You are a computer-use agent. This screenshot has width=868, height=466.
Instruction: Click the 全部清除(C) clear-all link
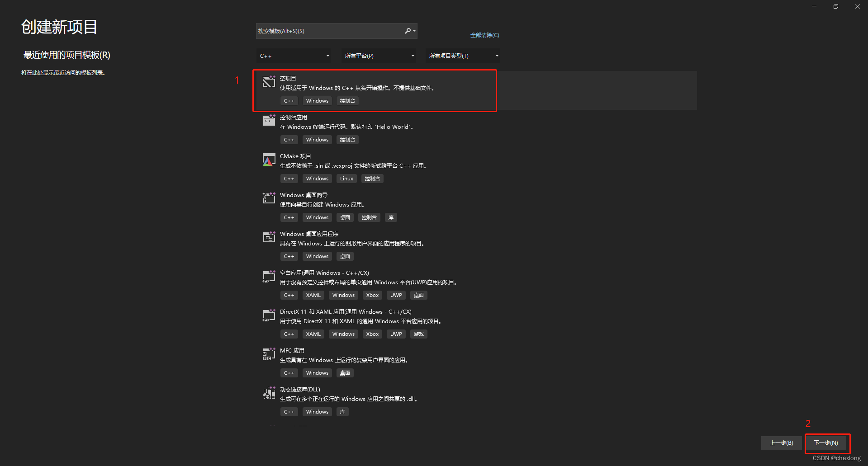click(x=484, y=35)
